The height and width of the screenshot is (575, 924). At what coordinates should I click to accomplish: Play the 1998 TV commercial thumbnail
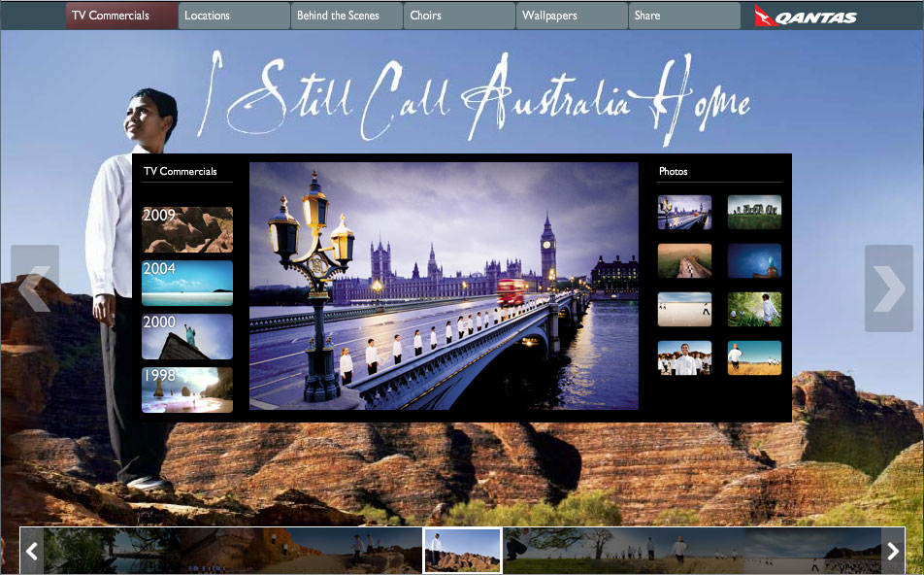click(x=187, y=389)
